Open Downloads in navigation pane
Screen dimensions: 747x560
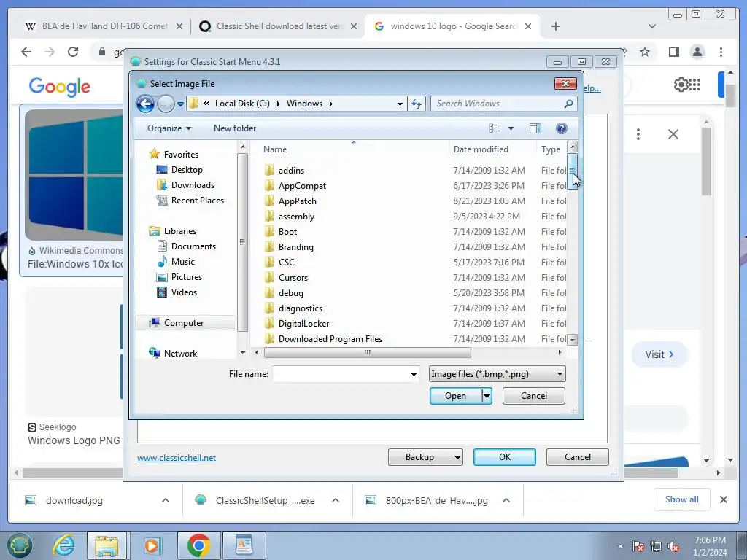(193, 184)
